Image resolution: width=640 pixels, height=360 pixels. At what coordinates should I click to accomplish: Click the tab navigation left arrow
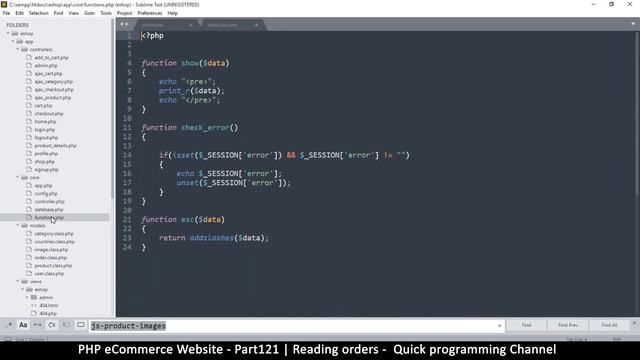pos(121,24)
